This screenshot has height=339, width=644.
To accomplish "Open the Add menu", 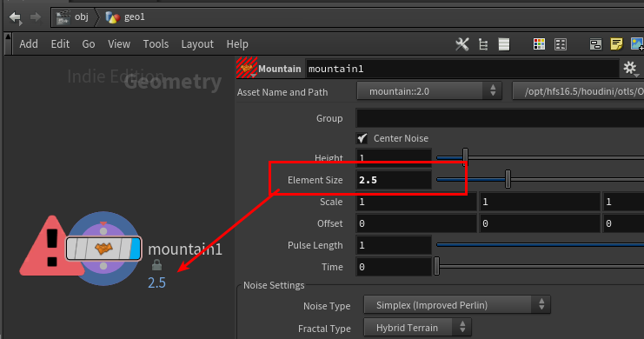I will tap(29, 44).
